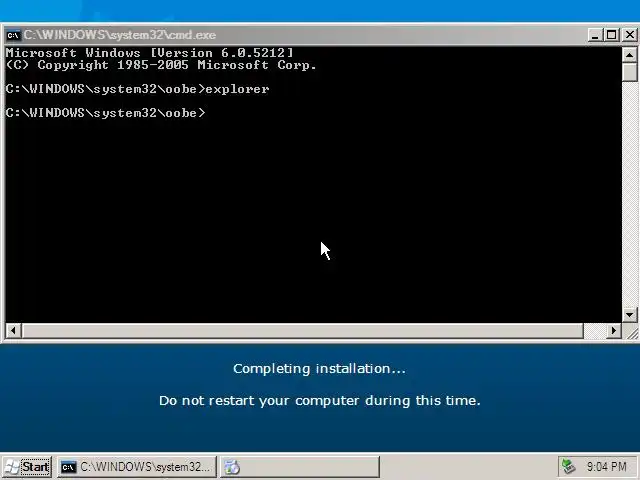The image size is (640, 480).
Task: Open the Start menu
Action: (27, 467)
